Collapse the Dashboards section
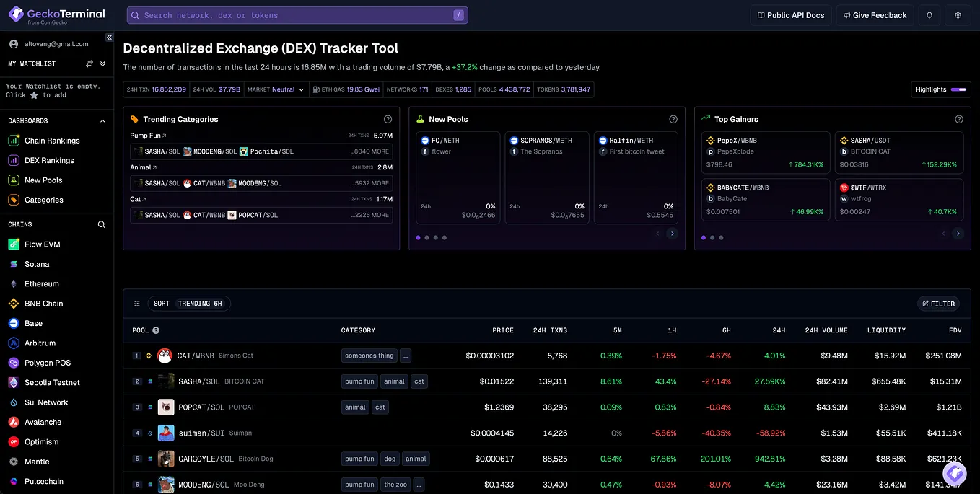The width and height of the screenshot is (980, 494). coord(102,121)
